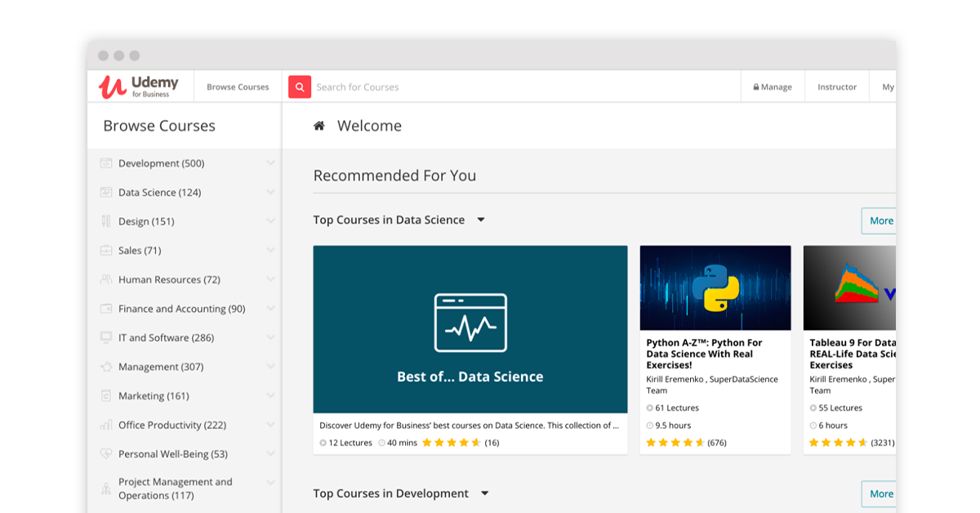
Task: Click the Personal Well-Being heart icon
Action: (x=106, y=454)
